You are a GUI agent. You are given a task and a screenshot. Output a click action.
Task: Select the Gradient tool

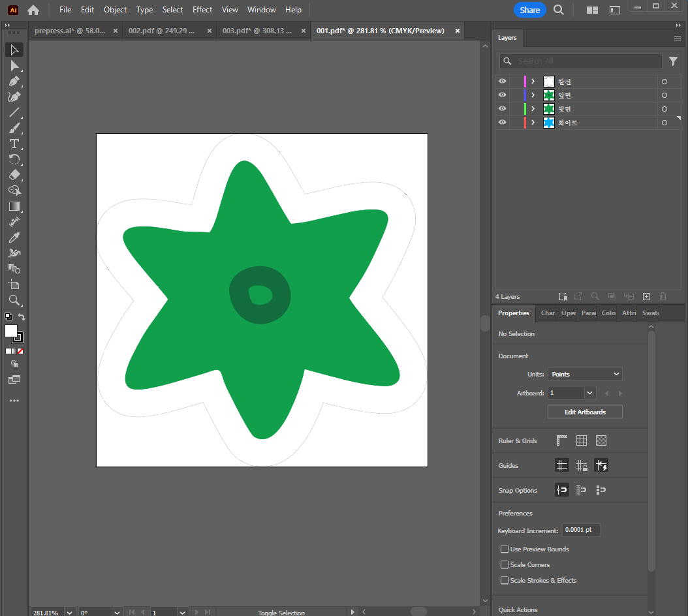(x=14, y=207)
